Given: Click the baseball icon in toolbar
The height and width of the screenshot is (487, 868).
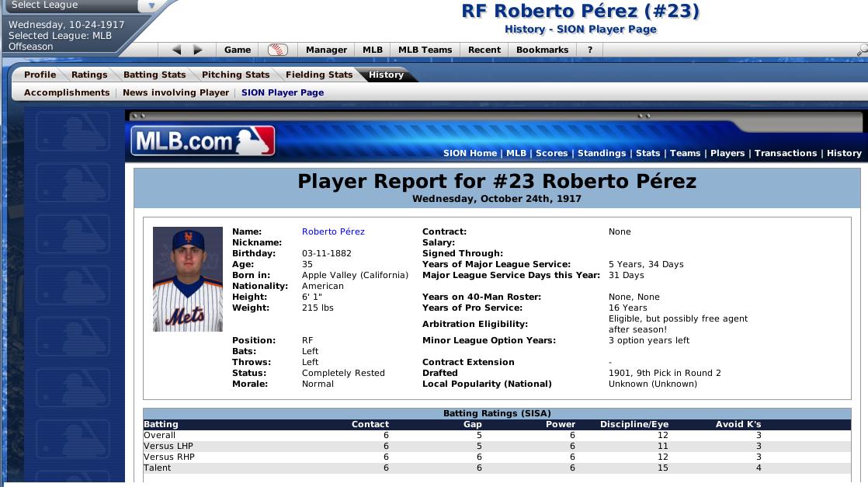Looking at the screenshot, I should (277, 50).
